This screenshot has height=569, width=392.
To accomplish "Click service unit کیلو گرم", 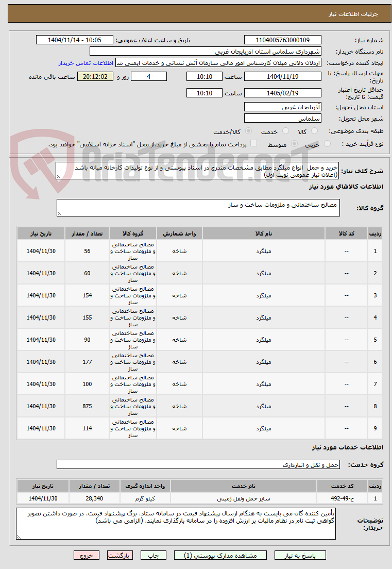I will click(x=145, y=498).
